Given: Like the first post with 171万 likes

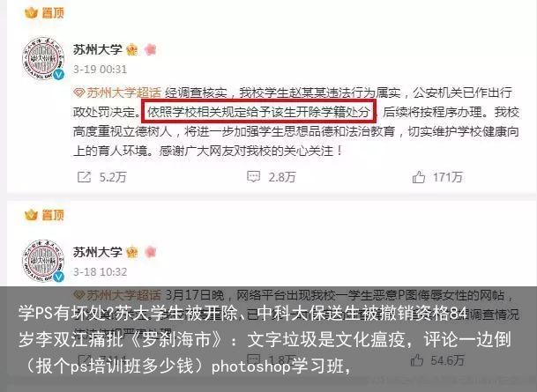Looking at the screenshot, I should tap(419, 177).
